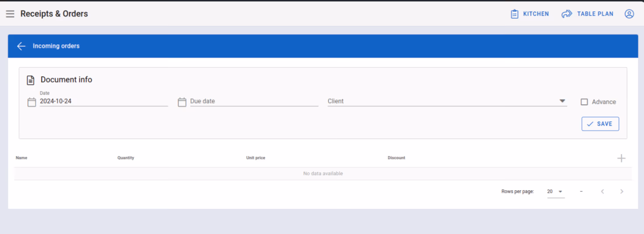
Task: Sort by Quantity column header
Action: (x=126, y=158)
